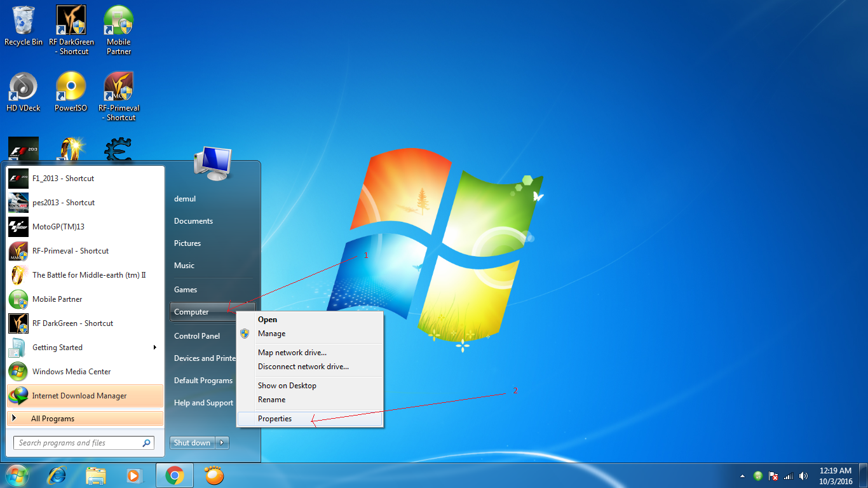The image size is (868, 488).
Task: Expand All Programs list
Action: tap(85, 419)
